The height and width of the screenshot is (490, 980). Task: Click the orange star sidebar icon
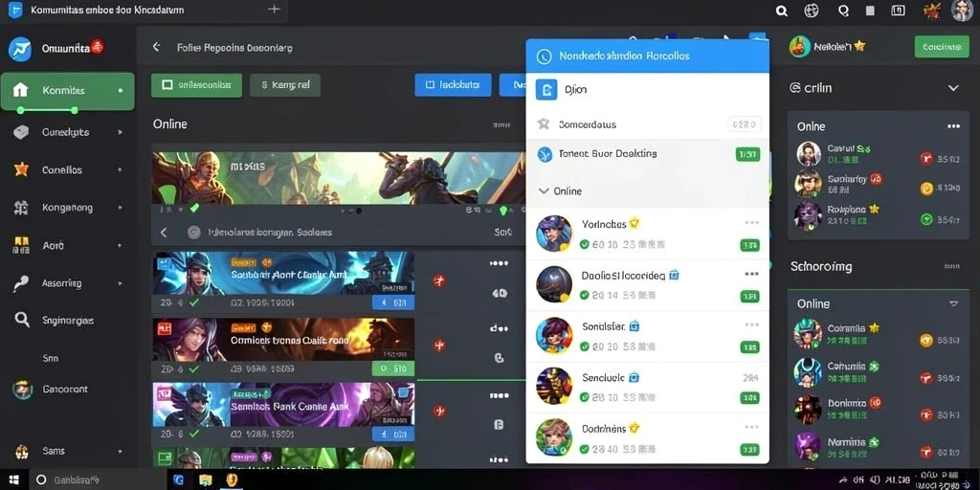coord(21,169)
